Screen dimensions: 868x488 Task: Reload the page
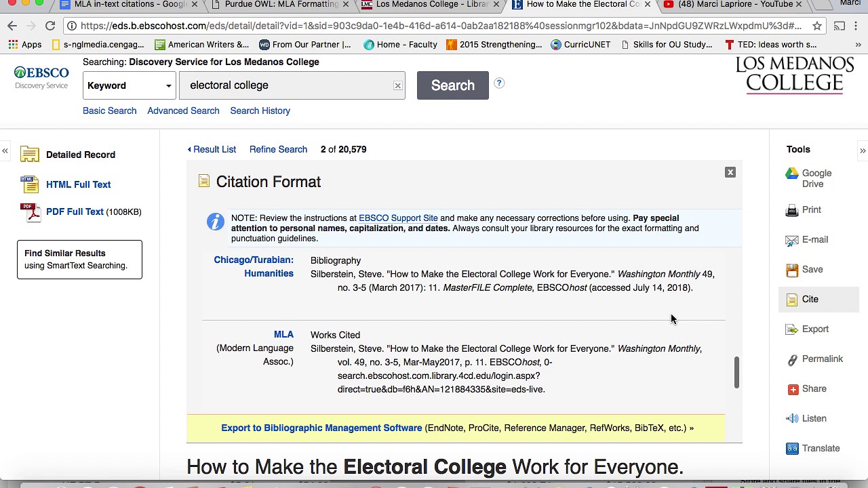[x=50, y=26]
